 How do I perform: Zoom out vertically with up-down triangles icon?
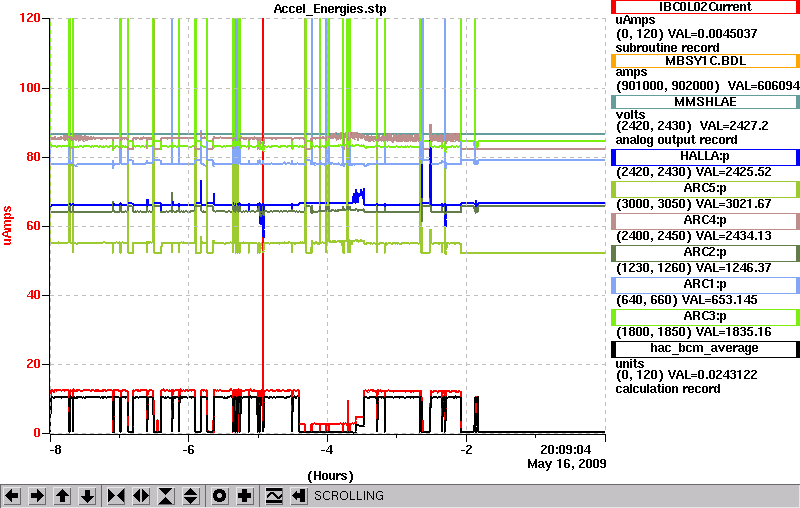(191, 496)
